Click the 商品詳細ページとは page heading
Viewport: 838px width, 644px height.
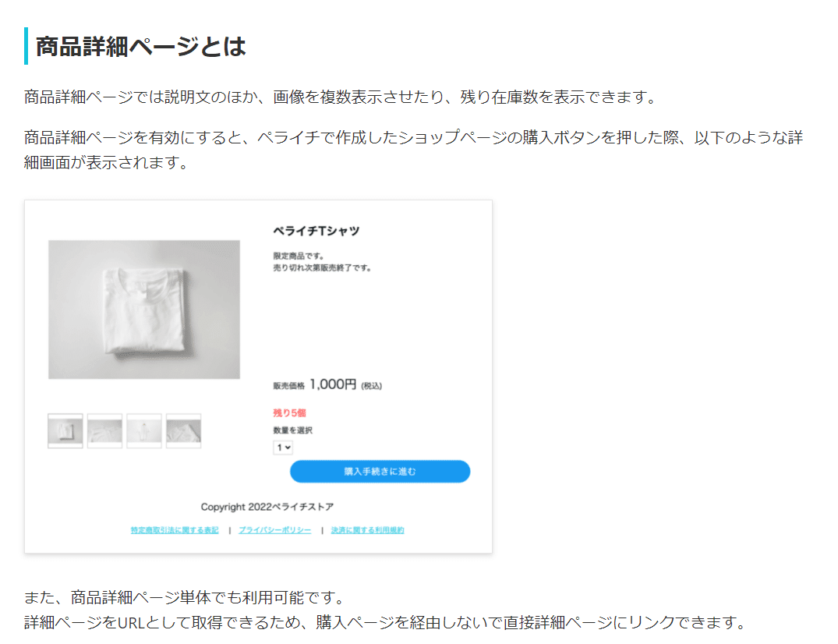point(136,47)
